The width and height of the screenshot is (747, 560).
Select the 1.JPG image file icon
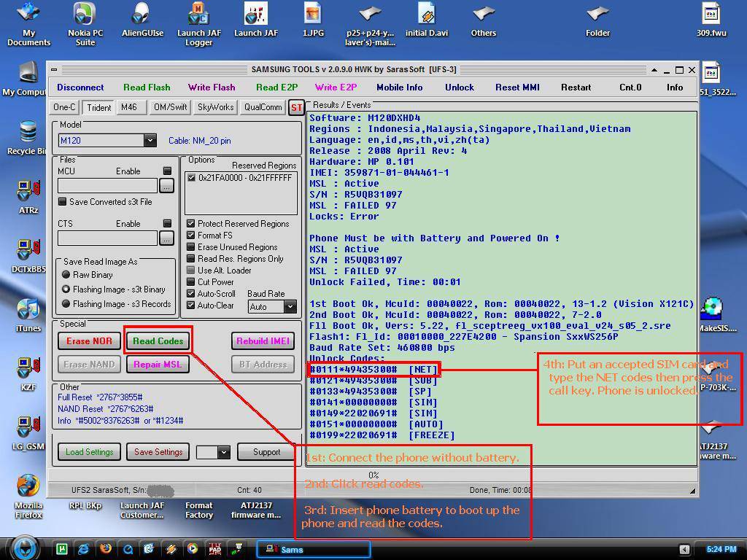point(313,20)
